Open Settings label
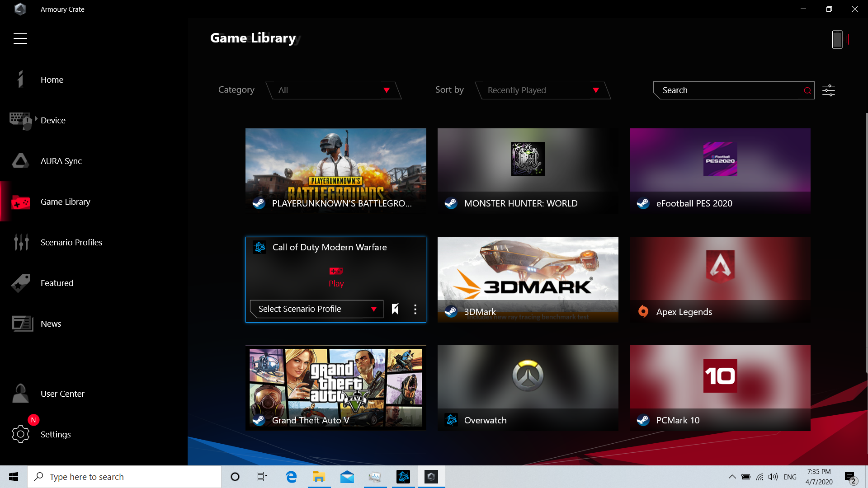The height and width of the screenshot is (488, 868). click(56, 435)
